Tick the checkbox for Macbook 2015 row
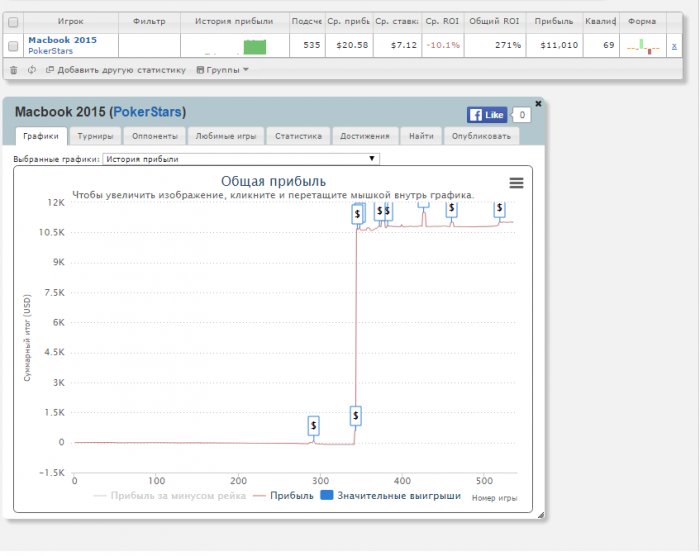Viewport: 700px width, 556px height. [x=13, y=46]
